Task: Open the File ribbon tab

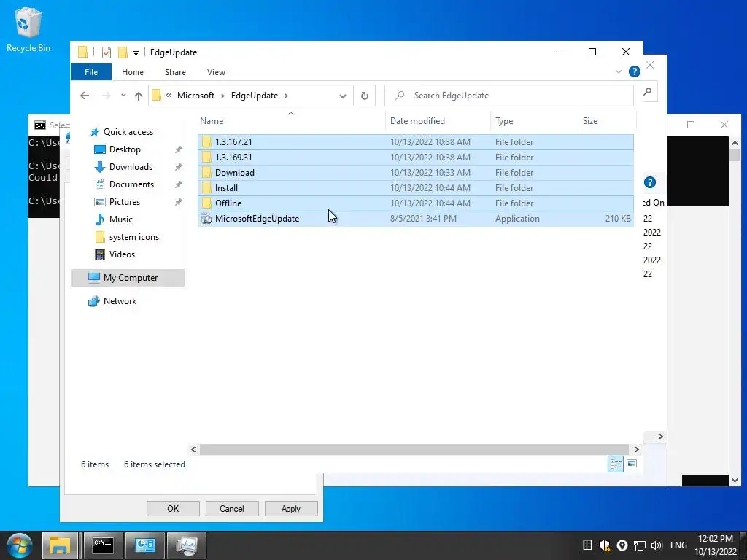Action: [x=91, y=72]
